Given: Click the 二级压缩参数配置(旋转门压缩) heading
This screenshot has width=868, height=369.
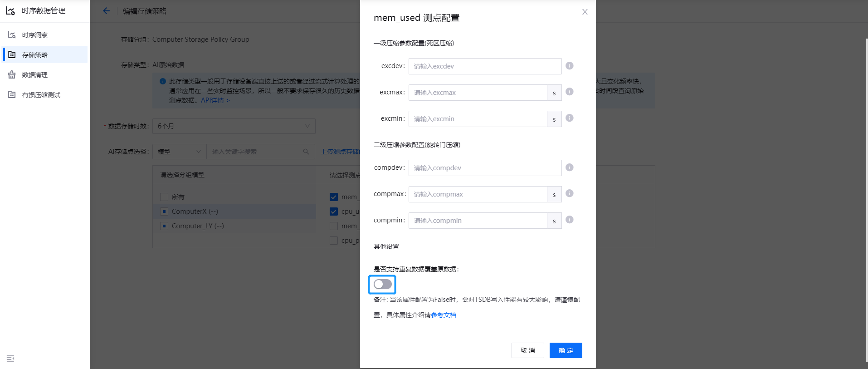Looking at the screenshot, I should pyautogui.click(x=417, y=145).
